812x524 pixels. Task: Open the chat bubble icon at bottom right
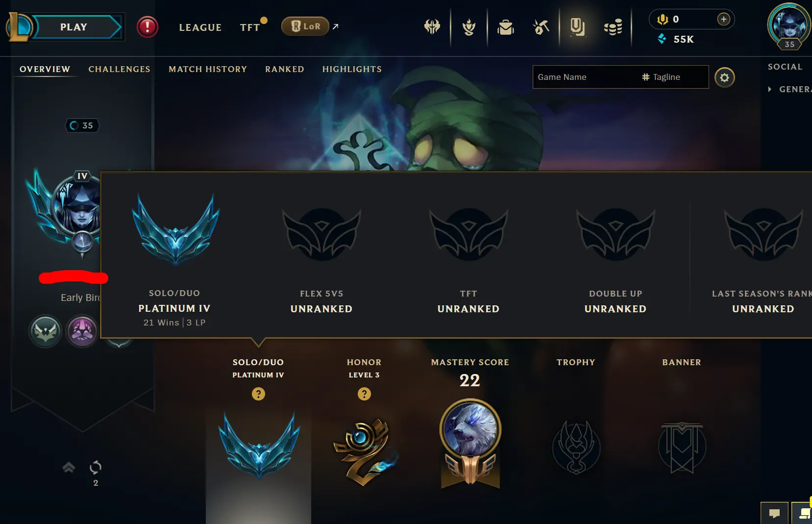click(774, 513)
